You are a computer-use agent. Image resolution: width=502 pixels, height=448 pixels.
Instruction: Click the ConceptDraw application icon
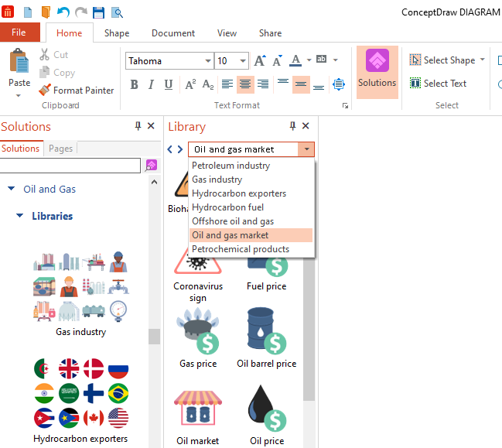click(x=8, y=12)
